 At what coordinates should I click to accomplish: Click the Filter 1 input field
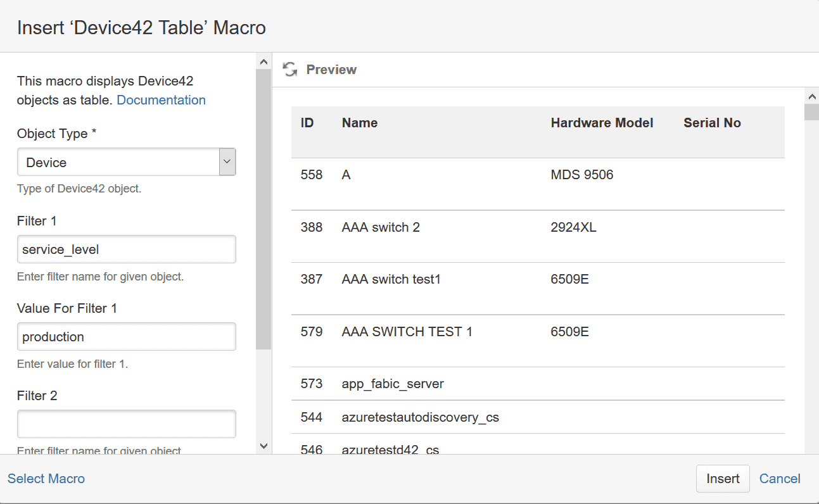pos(126,249)
